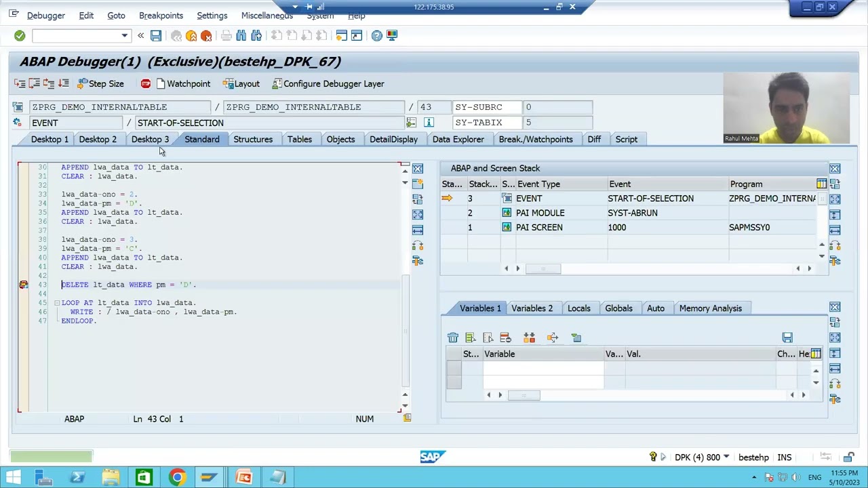Click the blue info icon beside SY-TABIX
Screen dimensions: 868x488
click(x=429, y=123)
